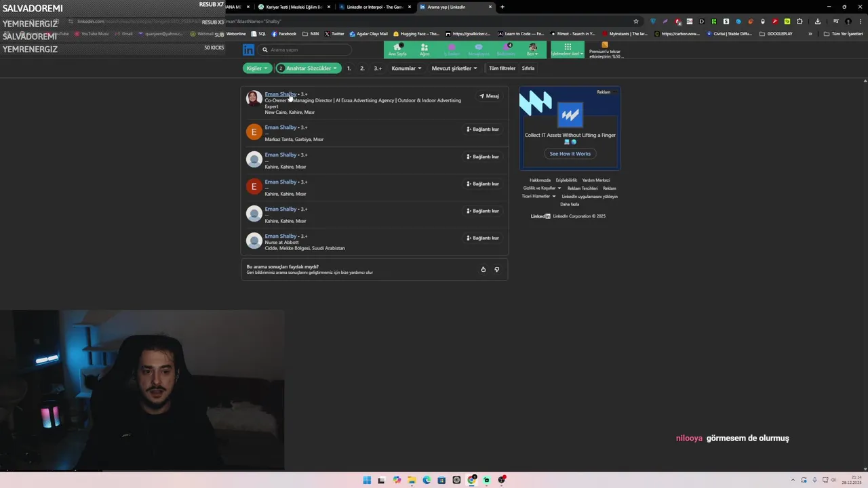Click Sıfırla to reset filters

(x=528, y=68)
